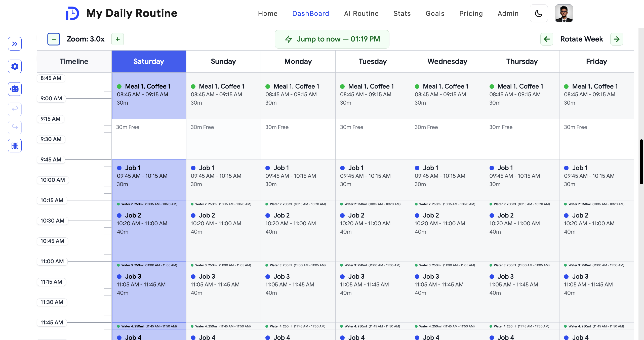644x340 pixels.
Task: Click the vertical page scrollbar thumb
Action: click(641, 162)
